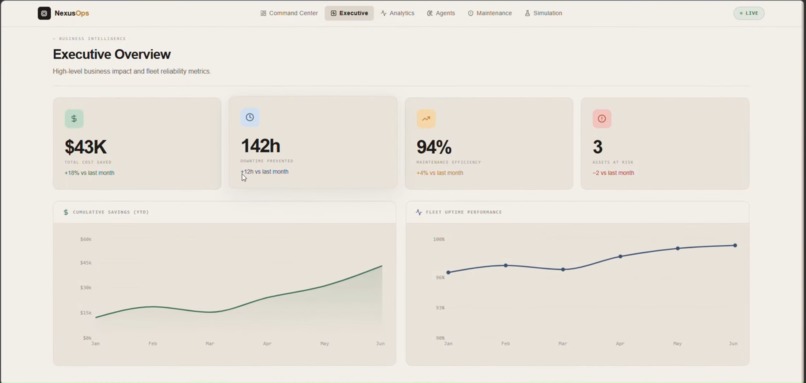This screenshot has width=806, height=383.
Task: Open the Simulation tab
Action: (543, 13)
